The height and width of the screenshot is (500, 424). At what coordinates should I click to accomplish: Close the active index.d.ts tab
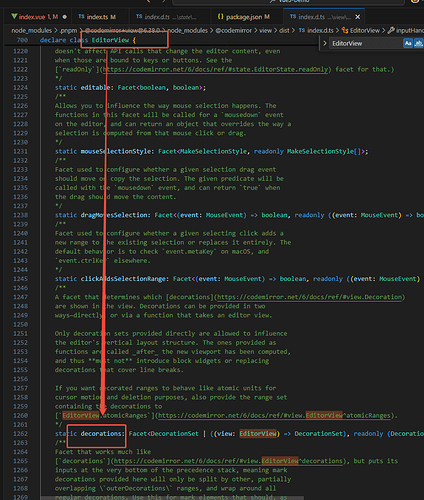(x=358, y=17)
